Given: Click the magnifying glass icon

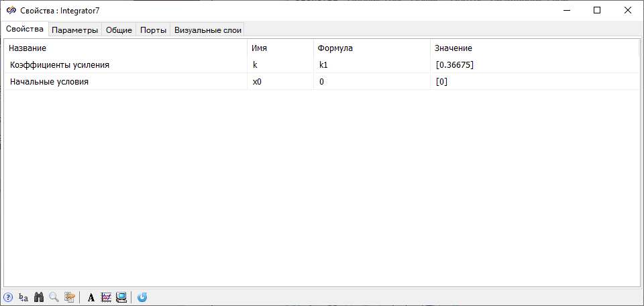Looking at the screenshot, I should [x=54, y=297].
